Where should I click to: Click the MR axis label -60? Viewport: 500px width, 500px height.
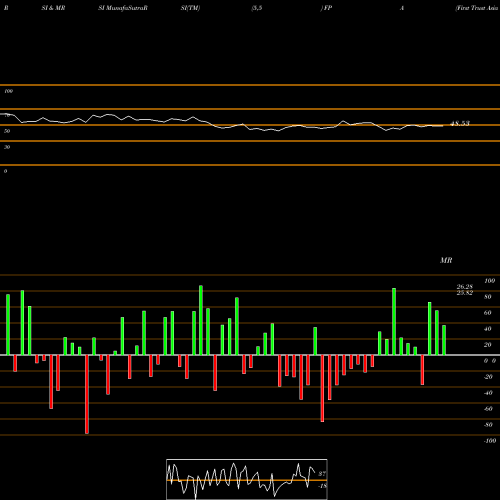(488, 409)
